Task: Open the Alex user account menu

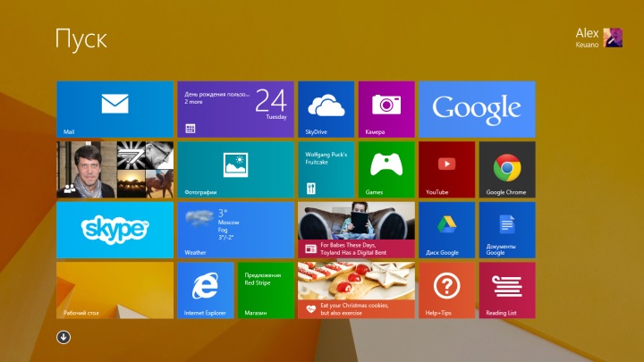Action: [x=599, y=37]
